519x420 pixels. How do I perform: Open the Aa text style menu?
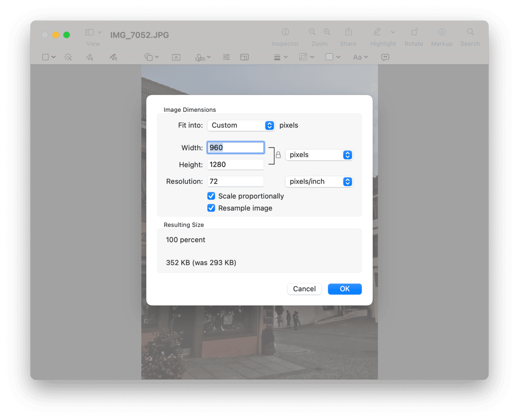point(360,57)
